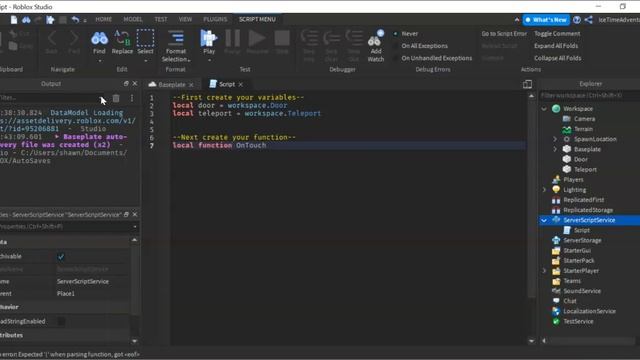Expand Lighting node
This screenshot has height=360, width=640.
[544, 190]
